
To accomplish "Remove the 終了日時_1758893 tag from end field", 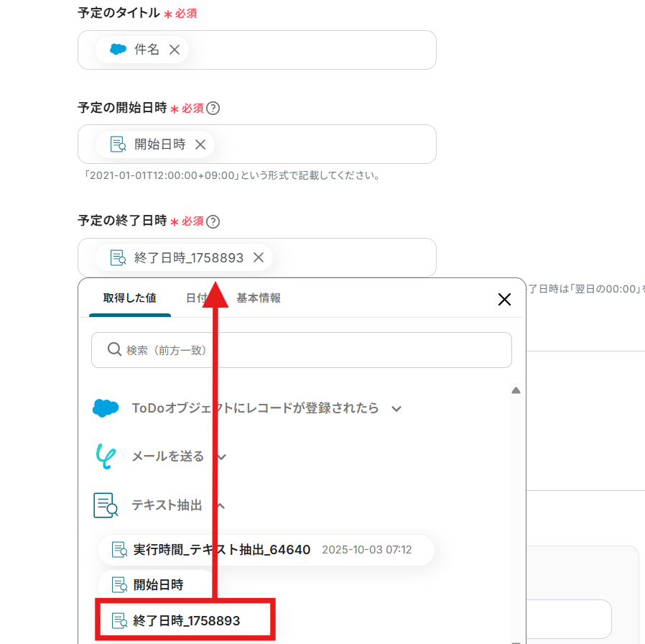I will [x=259, y=257].
